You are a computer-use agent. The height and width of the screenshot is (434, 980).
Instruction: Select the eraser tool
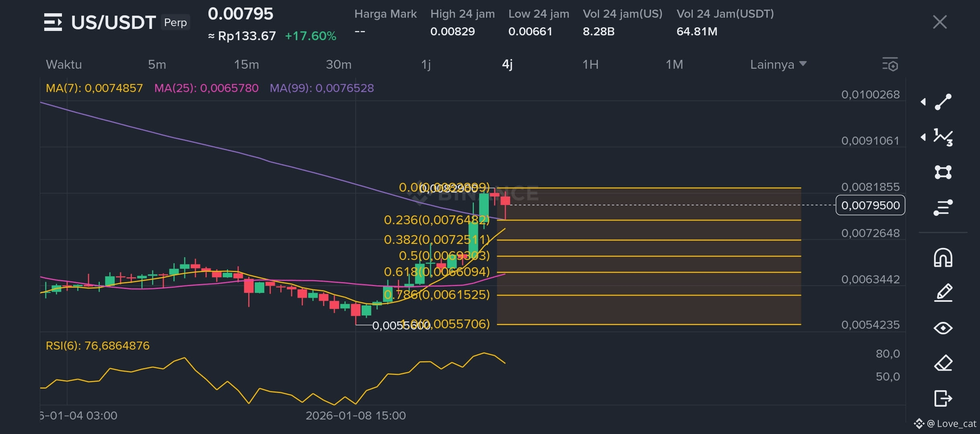[x=943, y=363]
